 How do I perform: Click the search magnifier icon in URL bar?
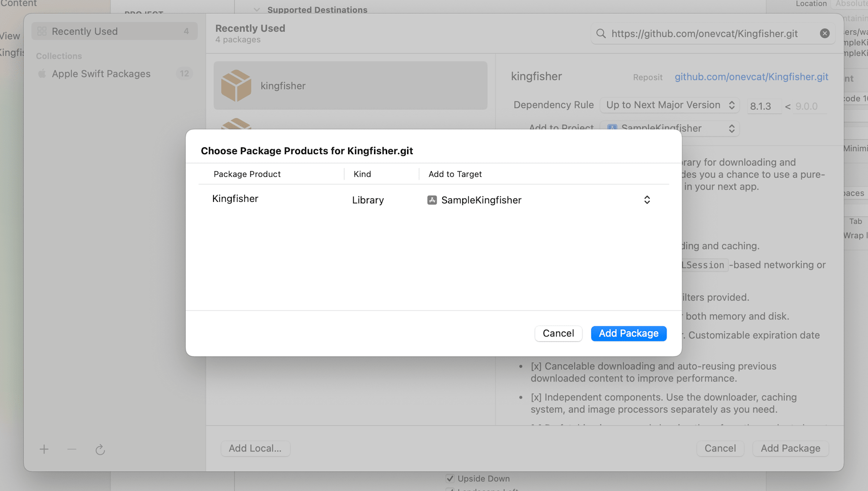pyautogui.click(x=602, y=33)
